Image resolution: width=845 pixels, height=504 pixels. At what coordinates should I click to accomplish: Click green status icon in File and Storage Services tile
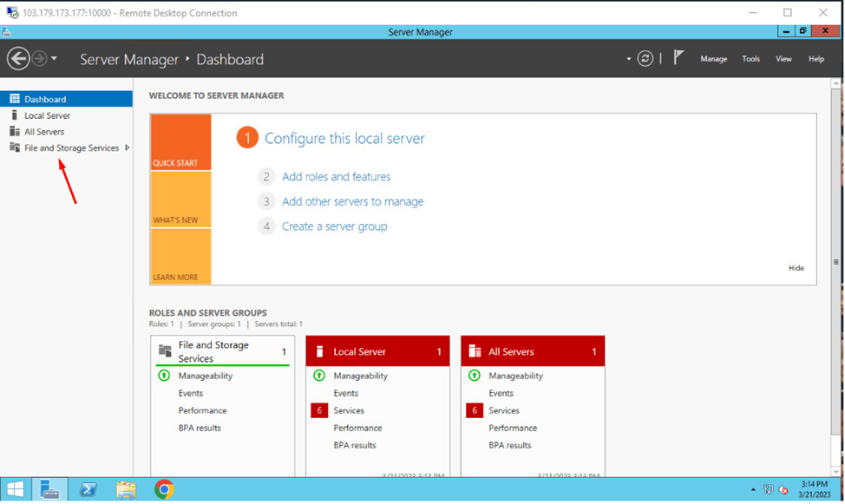164,375
